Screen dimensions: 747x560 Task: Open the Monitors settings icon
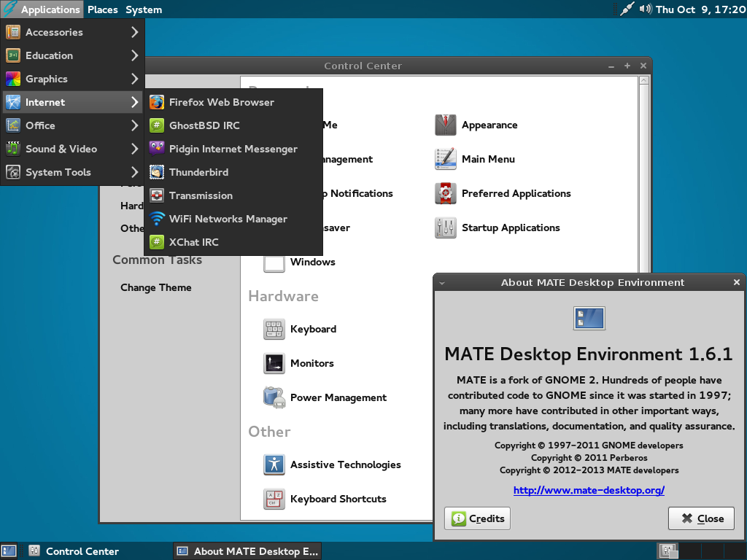coord(274,363)
